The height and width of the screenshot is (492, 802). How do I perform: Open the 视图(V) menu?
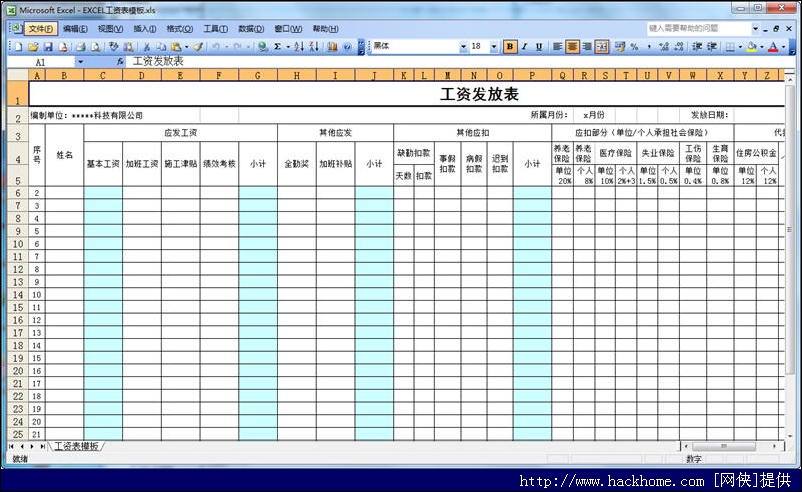pos(110,29)
